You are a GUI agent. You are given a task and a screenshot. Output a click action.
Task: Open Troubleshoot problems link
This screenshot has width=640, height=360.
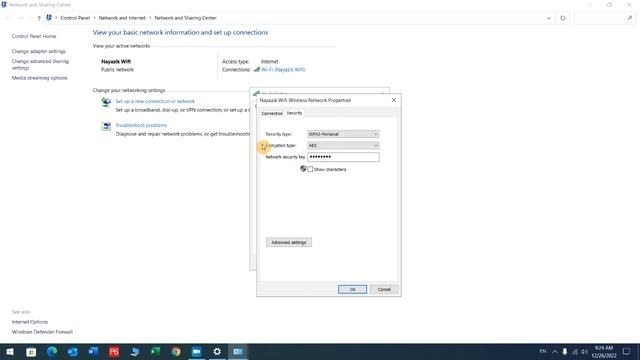pos(141,125)
